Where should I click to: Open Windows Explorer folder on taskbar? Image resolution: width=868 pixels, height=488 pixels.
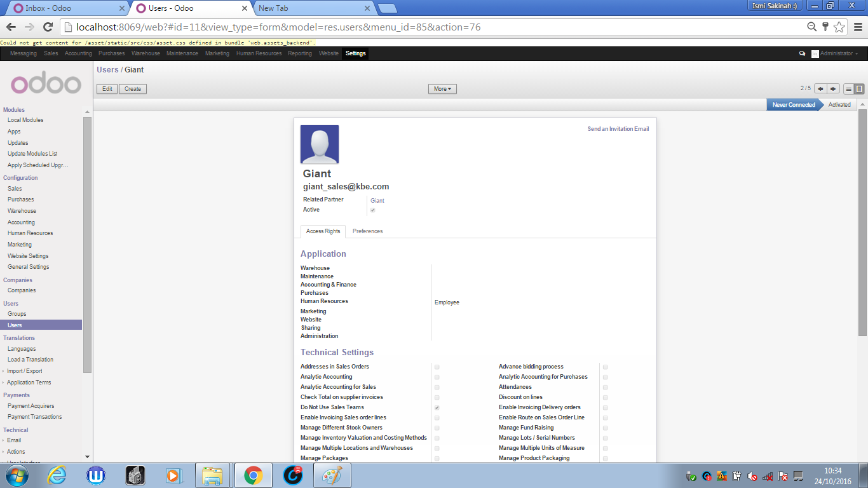(x=212, y=475)
